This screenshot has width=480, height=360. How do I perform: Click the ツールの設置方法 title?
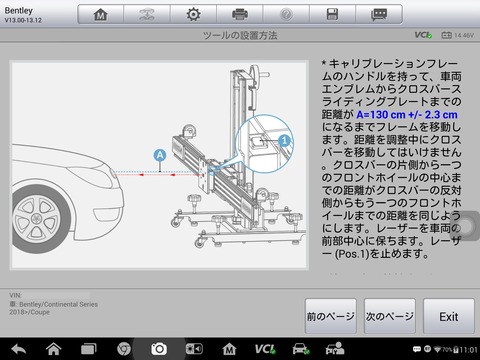click(x=240, y=35)
